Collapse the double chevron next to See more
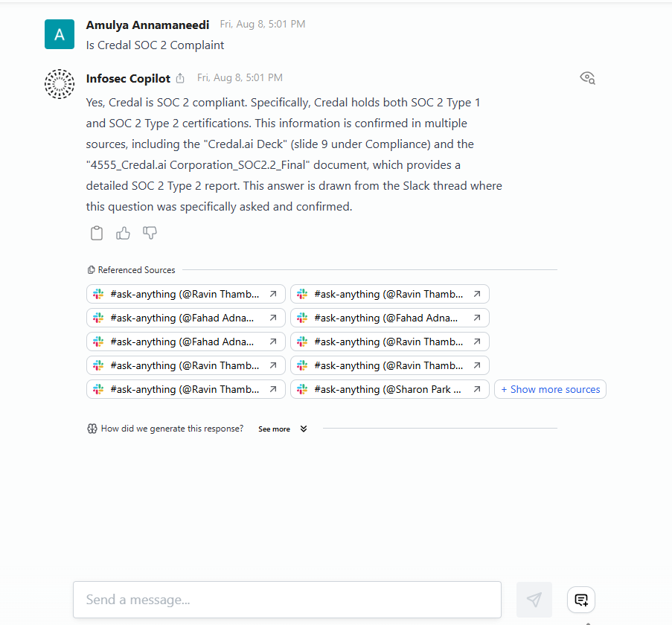The image size is (672, 625). [303, 429]
